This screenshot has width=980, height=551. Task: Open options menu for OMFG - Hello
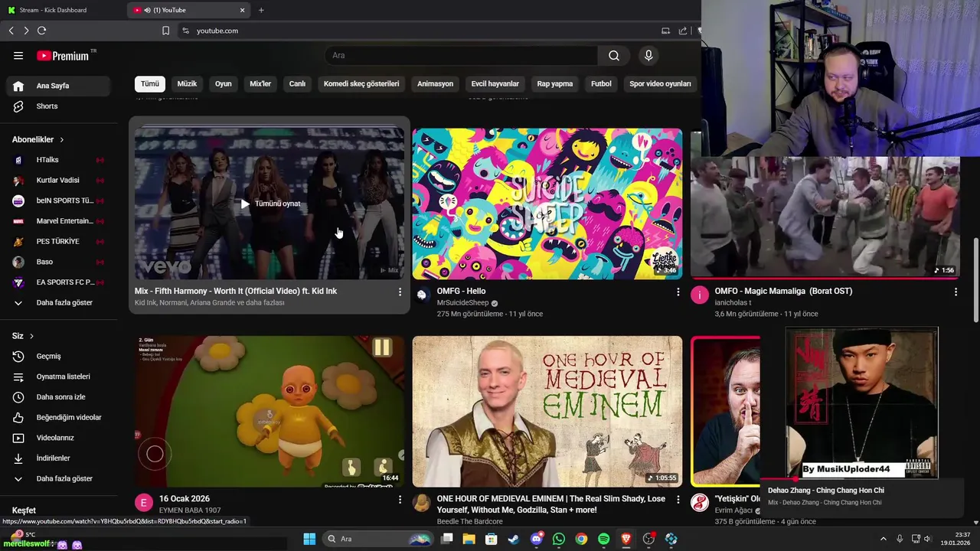tap(678, 292)
